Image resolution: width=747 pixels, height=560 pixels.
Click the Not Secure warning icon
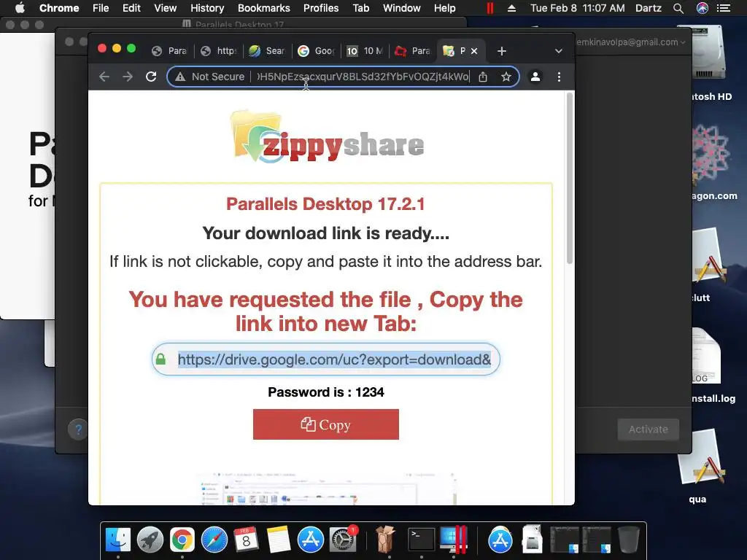tap(180, 77)
